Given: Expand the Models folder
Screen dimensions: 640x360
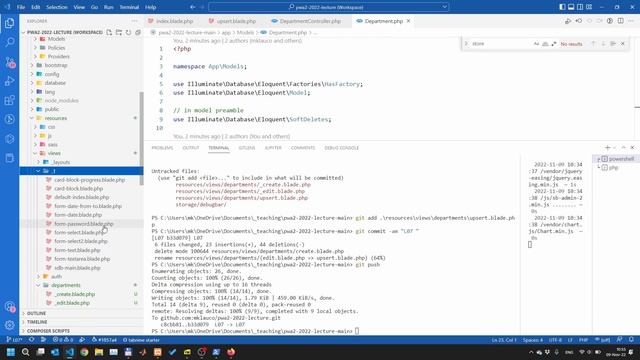Looking at the screenshot, I should coord(56,39).
